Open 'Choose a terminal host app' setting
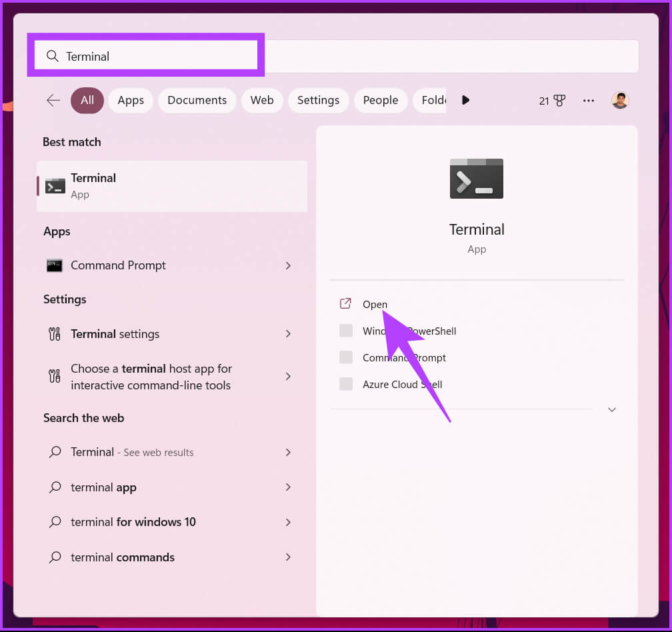 [x=172, y=377]
